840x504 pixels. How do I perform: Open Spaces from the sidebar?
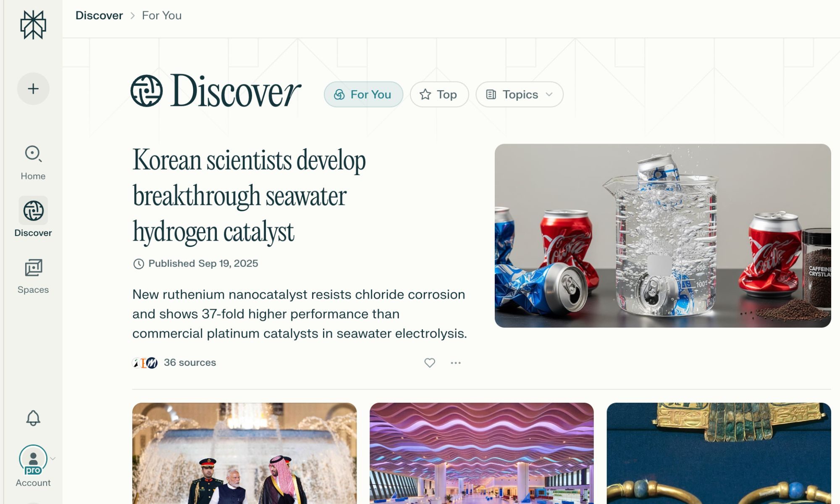click(33, 276)
